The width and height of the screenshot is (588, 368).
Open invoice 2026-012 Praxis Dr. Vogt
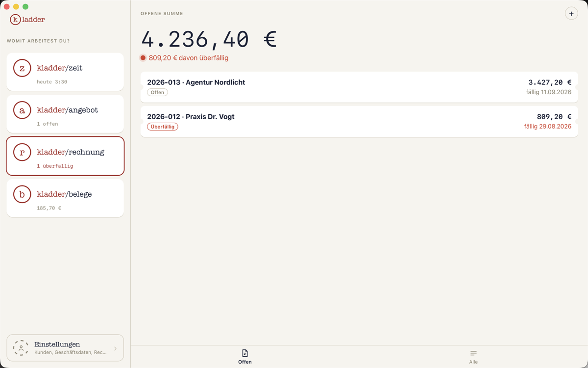359,122
